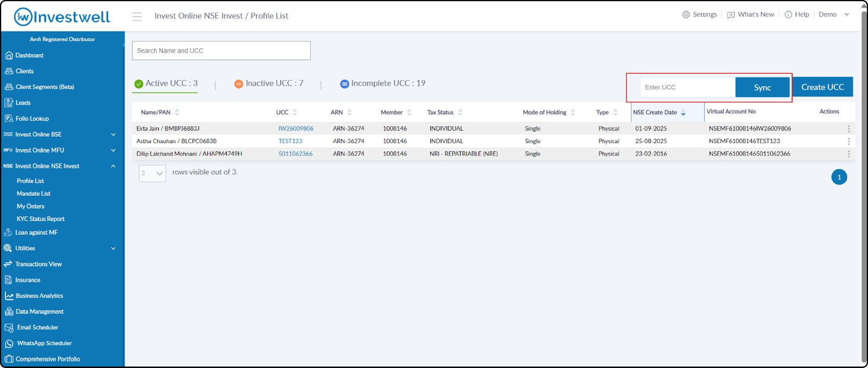This screenshot has width=868, height=368.
Task: Open UCC link 5011062366
Action: [296, 154]
